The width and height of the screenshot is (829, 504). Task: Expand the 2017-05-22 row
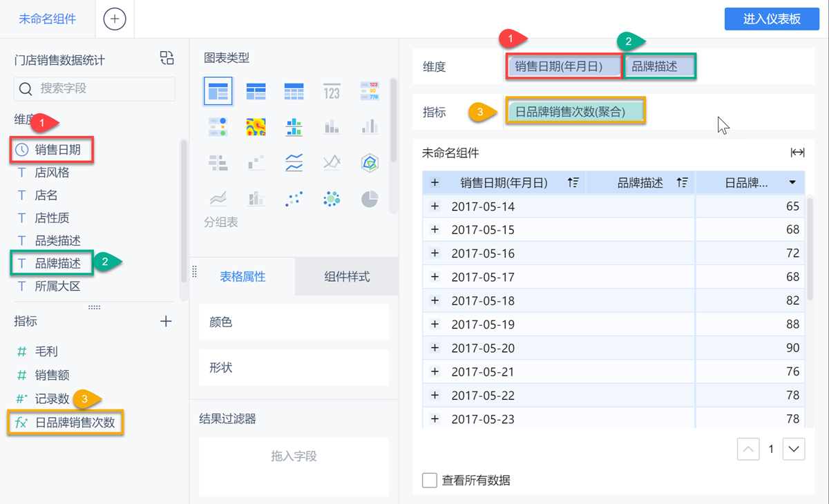tap(435, 395)
